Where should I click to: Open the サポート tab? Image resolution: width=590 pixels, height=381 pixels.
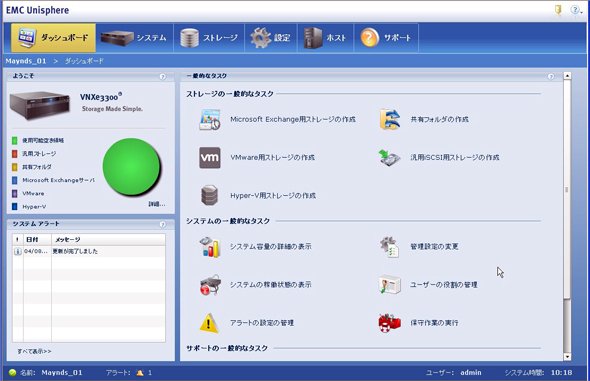(x=386, y=38)
